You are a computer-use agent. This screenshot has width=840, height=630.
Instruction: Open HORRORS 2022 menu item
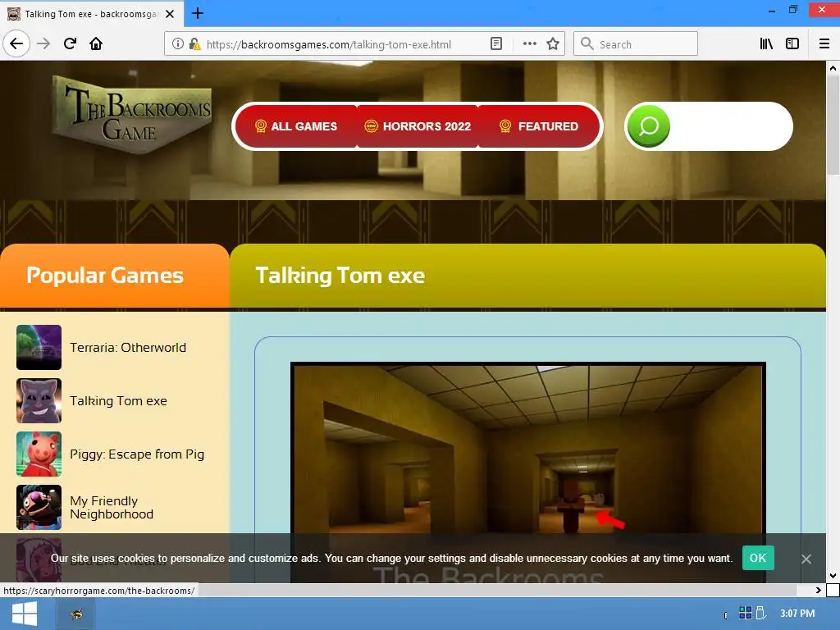(x=418, y=126)
